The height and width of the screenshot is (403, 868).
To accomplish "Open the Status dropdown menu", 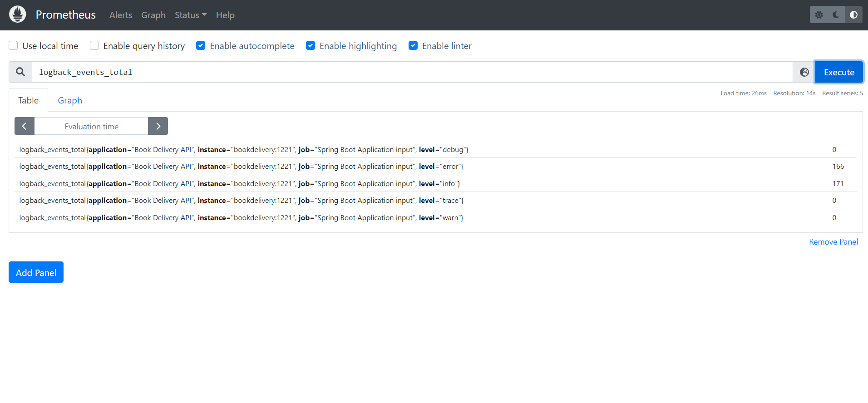I will pyautogui.click(x=191, y=15).
